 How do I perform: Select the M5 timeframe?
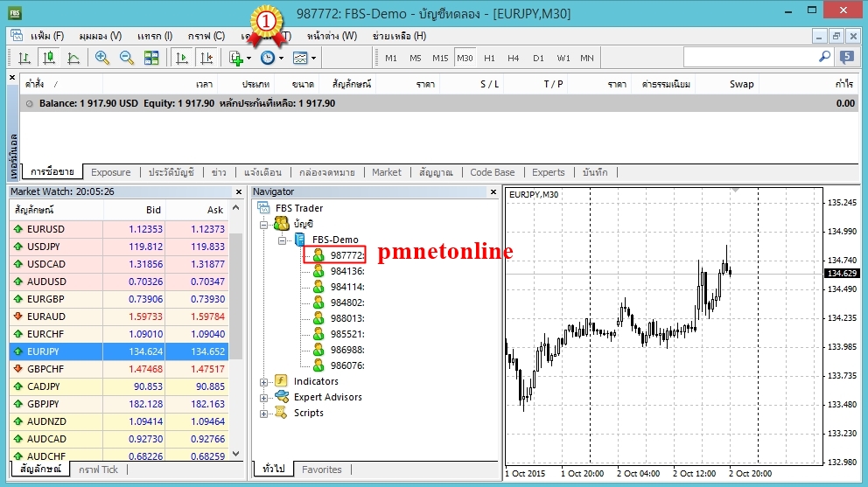(415, 58)
